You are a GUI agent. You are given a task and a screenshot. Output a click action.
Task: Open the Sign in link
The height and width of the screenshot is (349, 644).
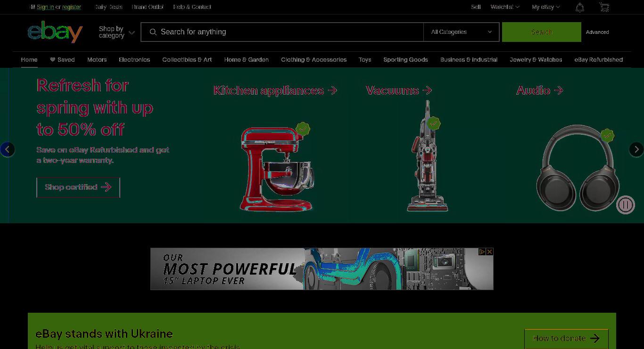pos(45,7)
